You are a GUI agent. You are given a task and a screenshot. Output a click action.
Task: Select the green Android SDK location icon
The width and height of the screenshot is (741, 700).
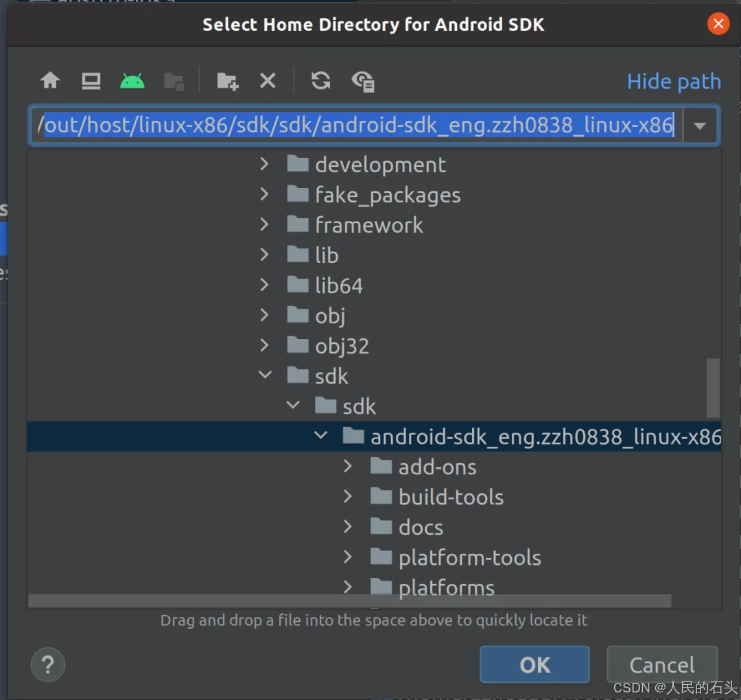point(132,81)
